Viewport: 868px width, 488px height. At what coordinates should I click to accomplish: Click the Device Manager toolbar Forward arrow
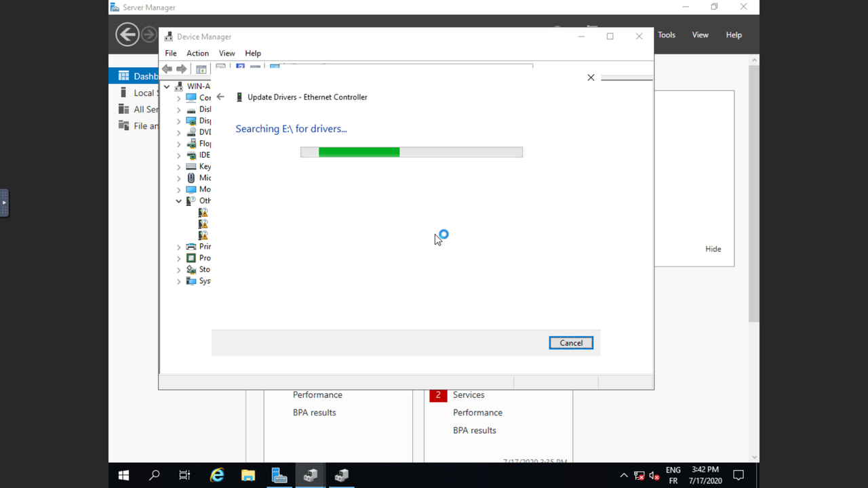tap(182, 69)
